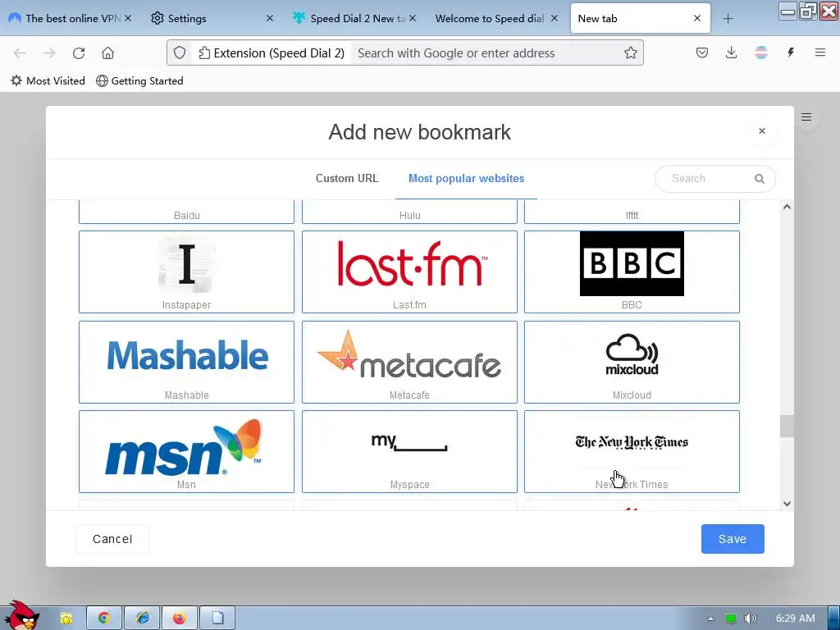Open the Speed Dial sidebar menu icon
Screen dimensions: 840x630
(x=806, y=116)
